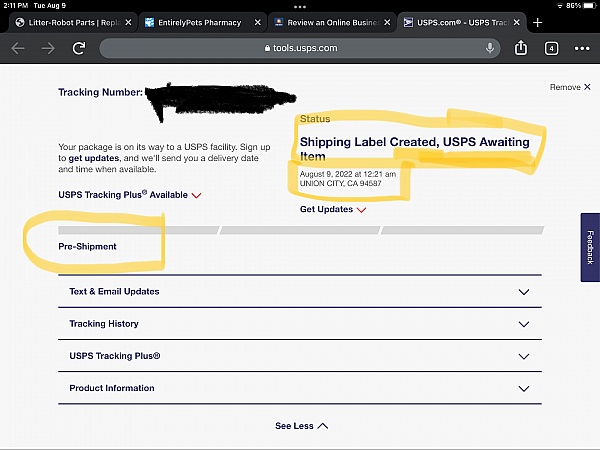Expand the Tracking History section
The height and width of the screenshot is (450, 600).
point(299,324)
